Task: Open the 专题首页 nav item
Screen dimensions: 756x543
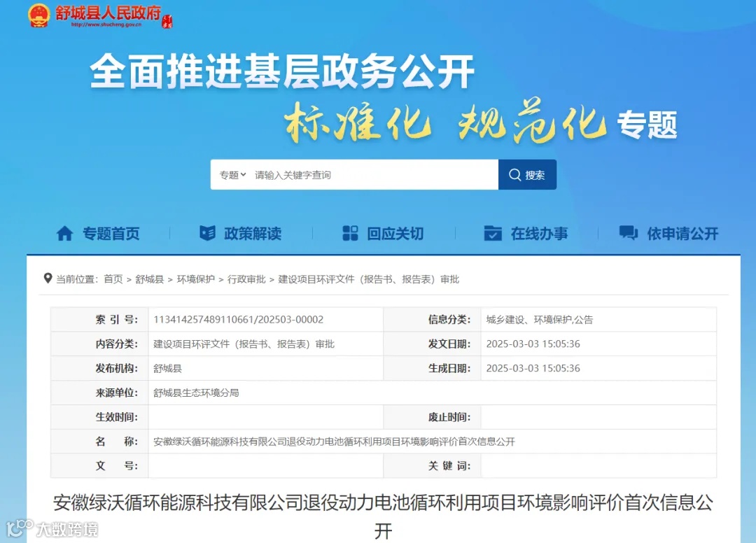Action: click(111, 234)
